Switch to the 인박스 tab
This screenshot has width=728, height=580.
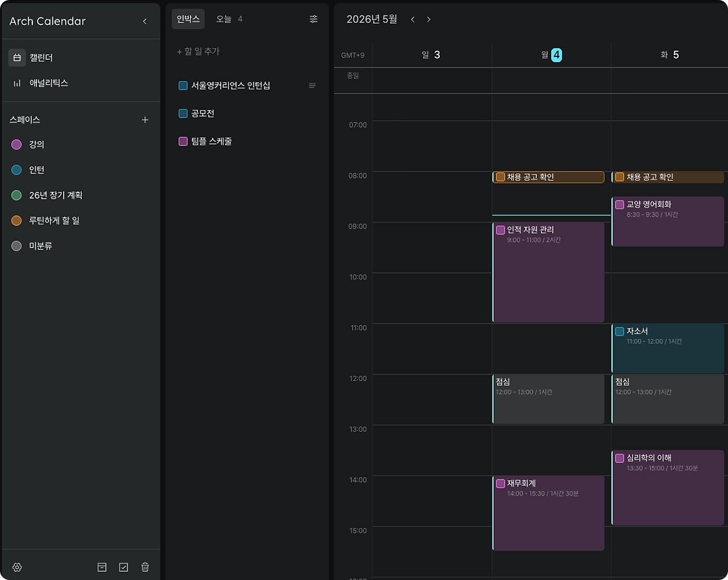click(x=188, y=19)
